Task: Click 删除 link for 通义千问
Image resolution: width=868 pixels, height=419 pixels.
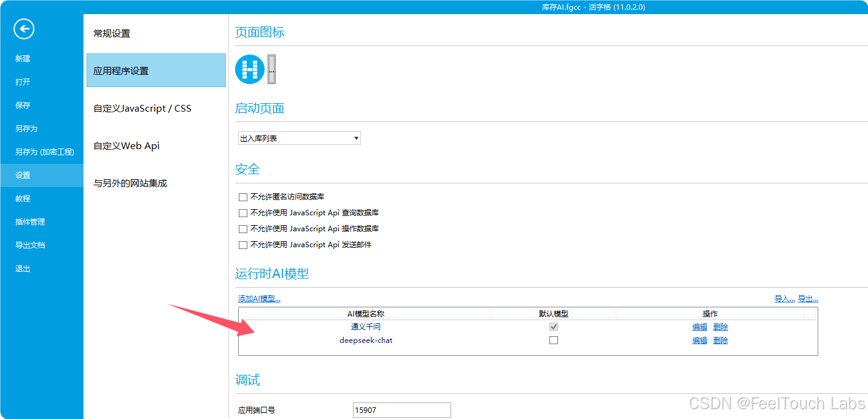Action: [721, 327]
